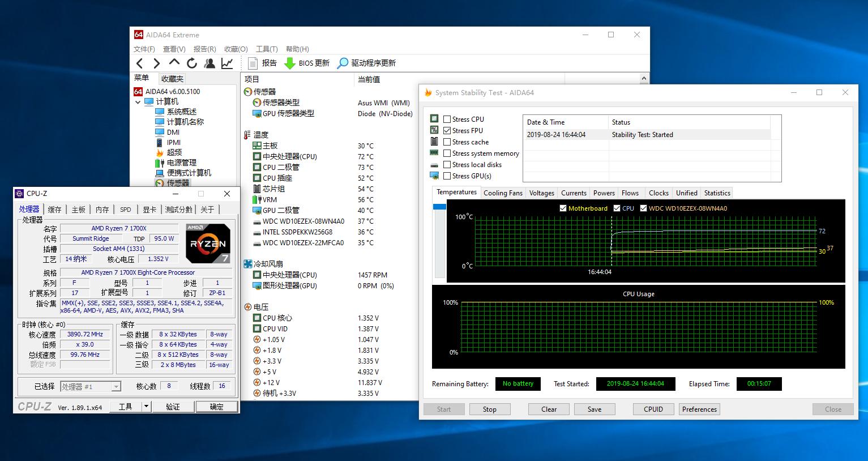This screenshot has height=461, width=868.
Task: Go back with AIDA64 back arrow
Action: pyautogui.click(x=140, y=63)
